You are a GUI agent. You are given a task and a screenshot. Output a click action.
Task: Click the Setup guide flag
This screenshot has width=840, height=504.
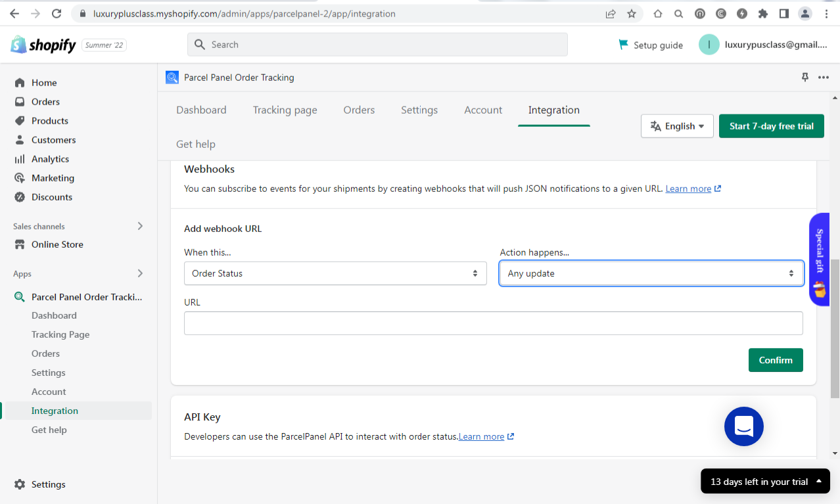click(651, 45)
